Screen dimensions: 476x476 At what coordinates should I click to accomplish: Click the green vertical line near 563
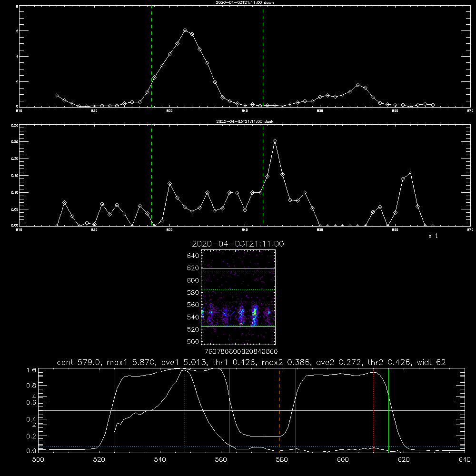[229, 410]
